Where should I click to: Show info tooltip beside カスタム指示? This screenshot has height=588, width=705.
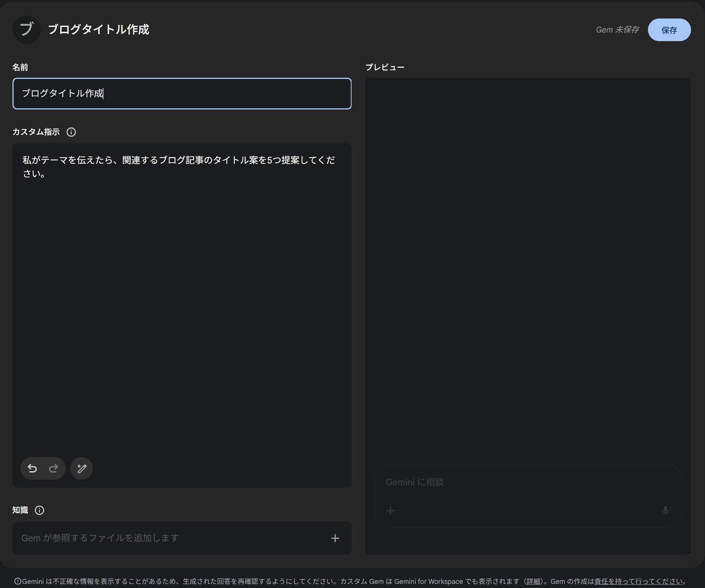click(71, 132)
